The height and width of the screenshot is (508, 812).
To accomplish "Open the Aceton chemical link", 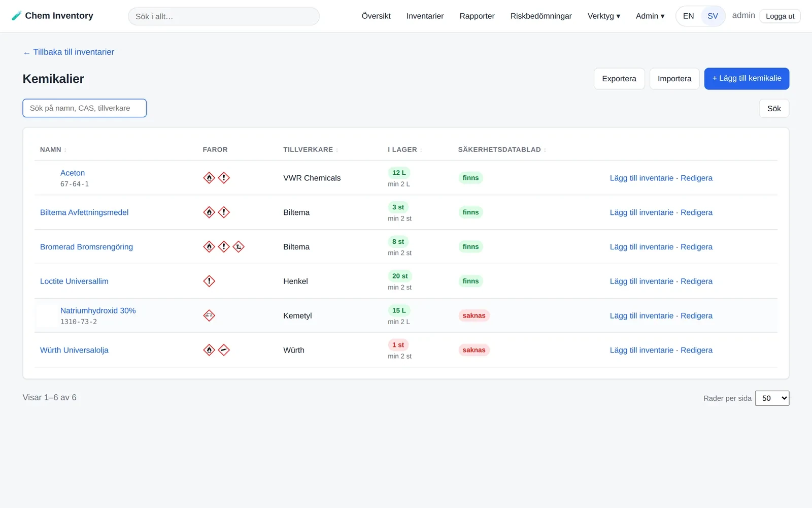I will click(73, 173).
